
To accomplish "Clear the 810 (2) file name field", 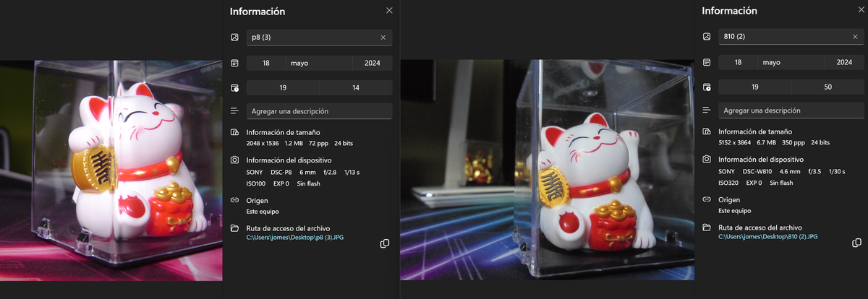I will [x=854, y=38].
